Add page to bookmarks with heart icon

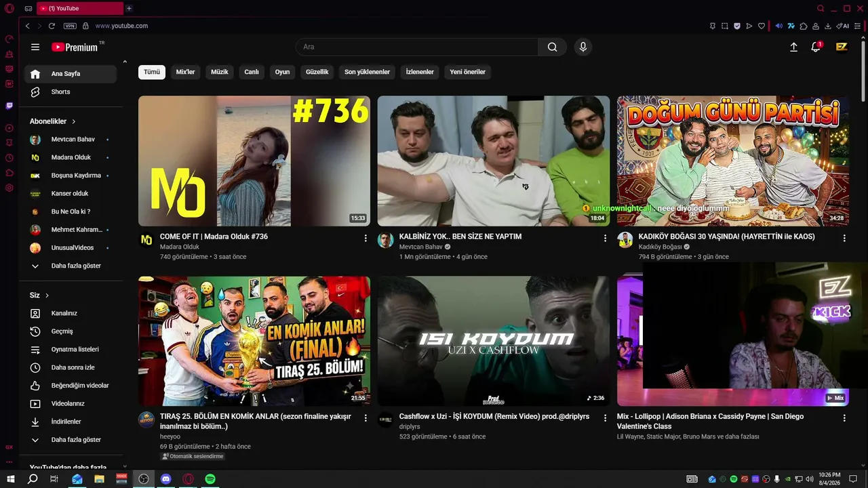(x=762, y=26)
